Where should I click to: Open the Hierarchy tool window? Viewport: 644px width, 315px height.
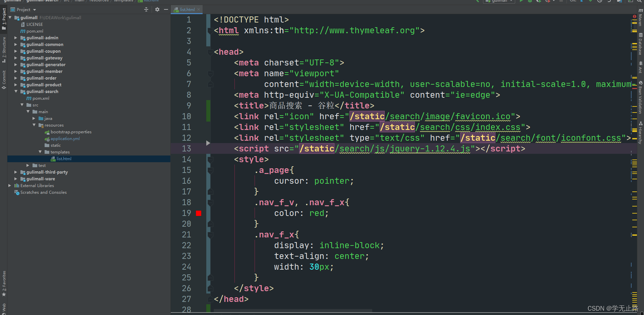coord(640,133)
